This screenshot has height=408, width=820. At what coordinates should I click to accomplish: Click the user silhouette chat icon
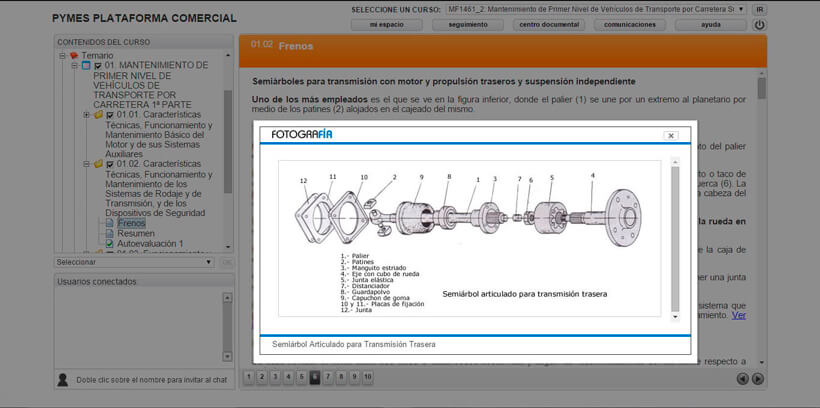63,380
